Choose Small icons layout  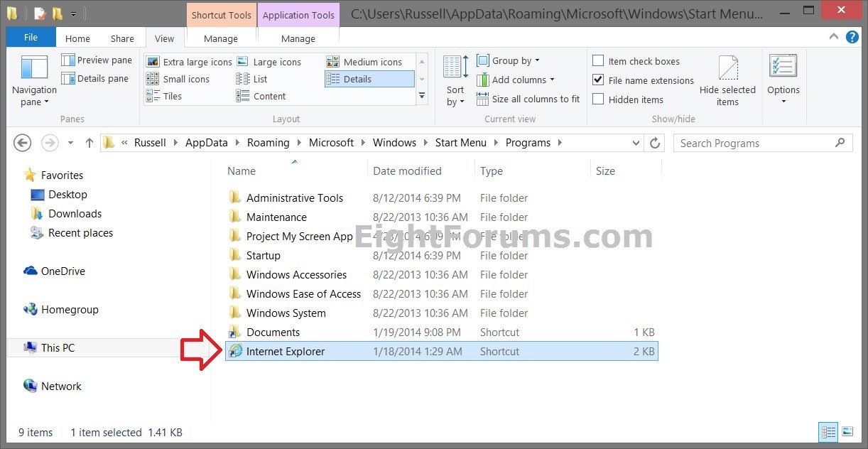(178, 79)
